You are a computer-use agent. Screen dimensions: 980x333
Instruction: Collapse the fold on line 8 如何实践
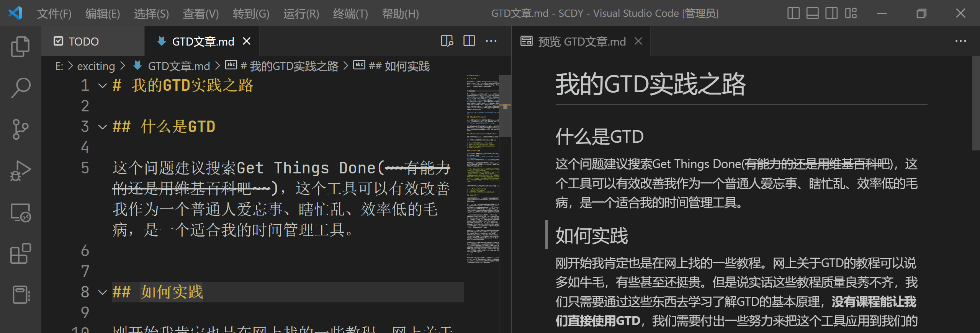point(102,292)
